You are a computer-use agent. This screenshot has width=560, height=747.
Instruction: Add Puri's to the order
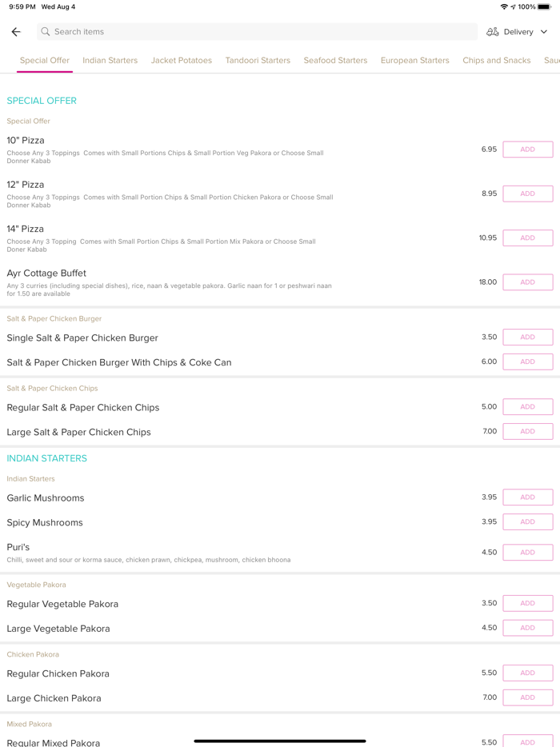(x=527, y=553)
